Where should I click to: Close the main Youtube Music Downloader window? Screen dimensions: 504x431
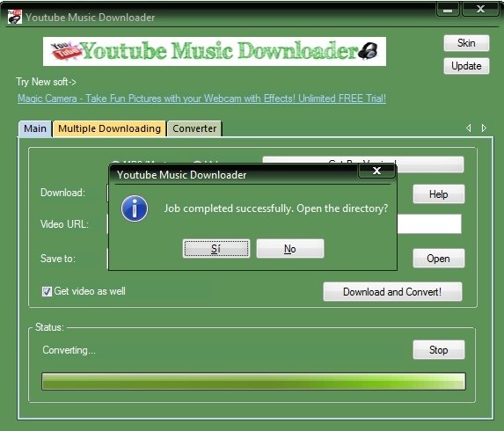coord(481,9)
